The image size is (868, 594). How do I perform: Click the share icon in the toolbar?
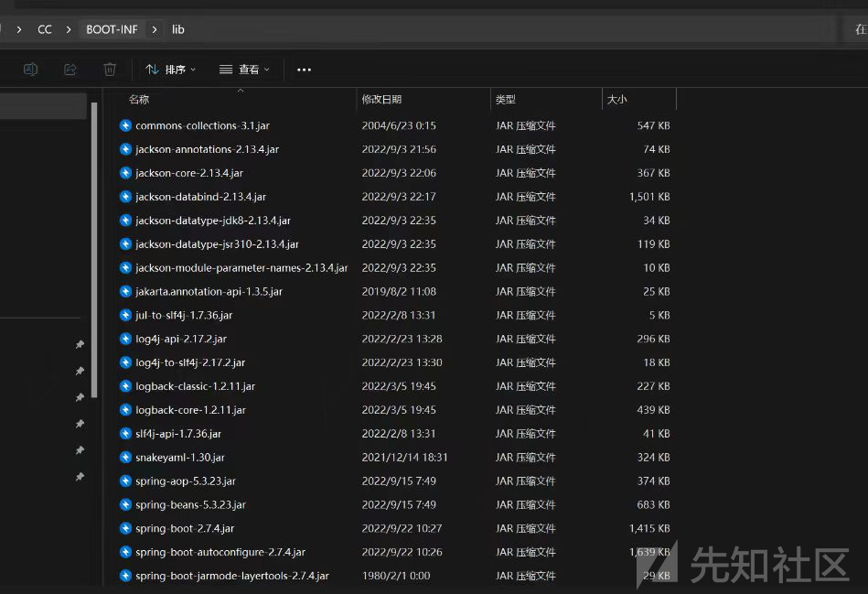[70, 70]
